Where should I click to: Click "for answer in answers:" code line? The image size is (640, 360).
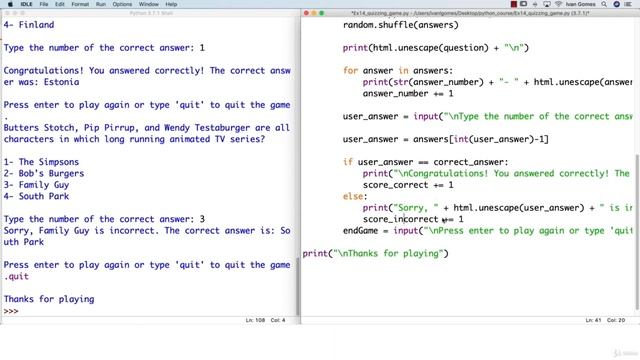pyautogui.click(x=398, y=71)
